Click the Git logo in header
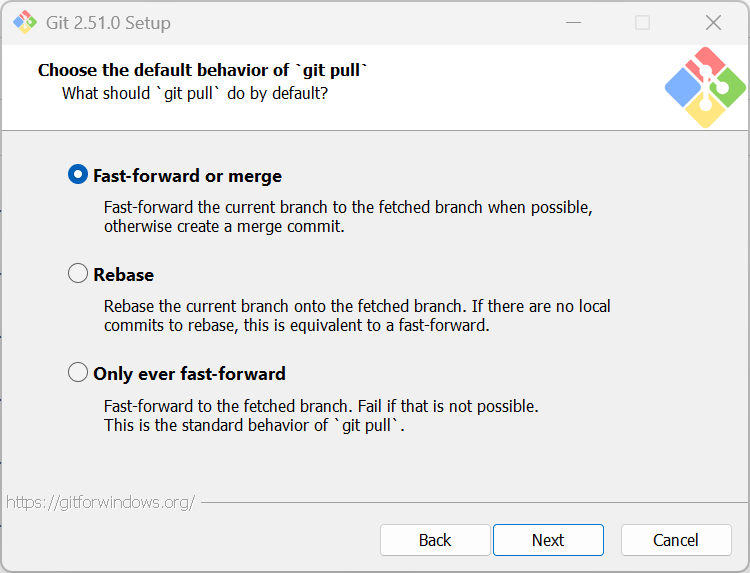750x573 pixels. [x=705, y=87]
